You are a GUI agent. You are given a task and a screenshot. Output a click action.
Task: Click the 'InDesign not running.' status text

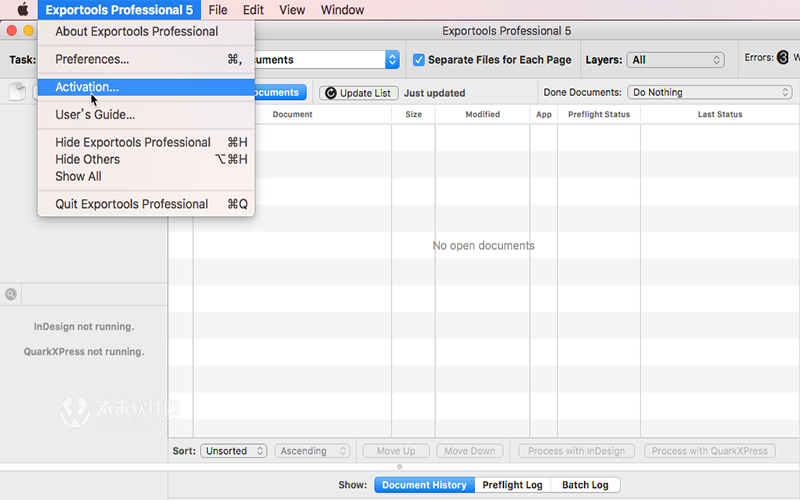[84, 327]
